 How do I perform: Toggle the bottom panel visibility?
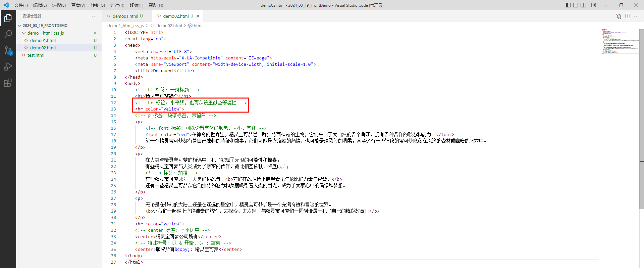[576, 5]
